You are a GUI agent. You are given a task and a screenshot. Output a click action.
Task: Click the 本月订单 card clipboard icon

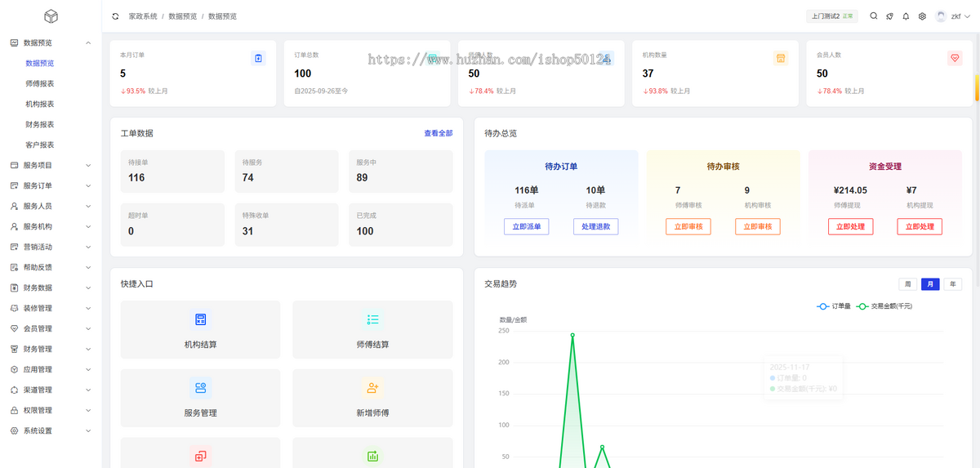coord(258,58)
